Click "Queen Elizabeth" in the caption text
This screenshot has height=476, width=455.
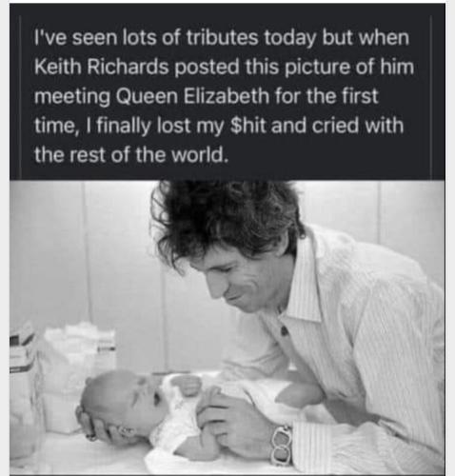(x=192, y=96)
